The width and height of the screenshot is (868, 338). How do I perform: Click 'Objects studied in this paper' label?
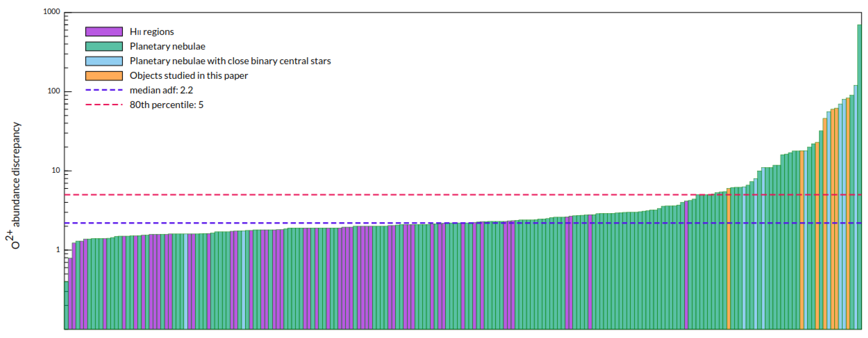point(189,76)
